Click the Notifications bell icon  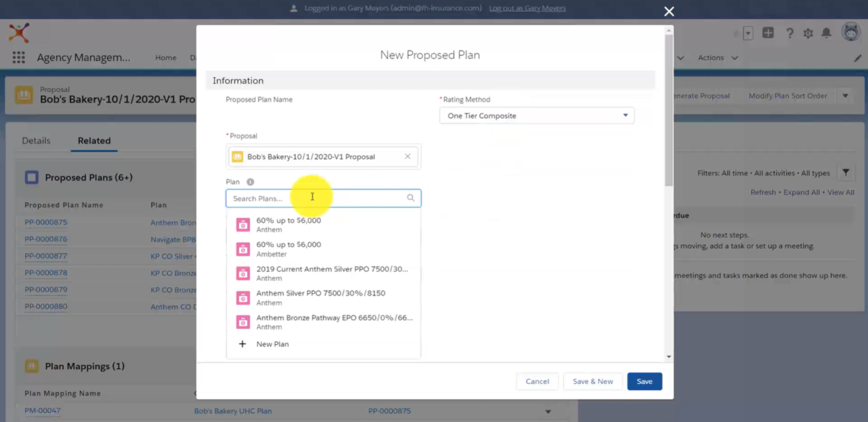[827, 32]
